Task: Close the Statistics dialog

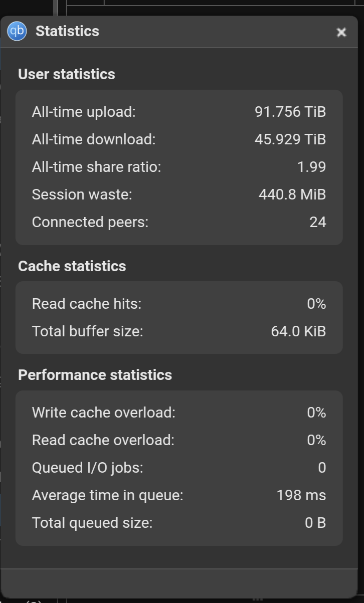Action: pos(341,32)
